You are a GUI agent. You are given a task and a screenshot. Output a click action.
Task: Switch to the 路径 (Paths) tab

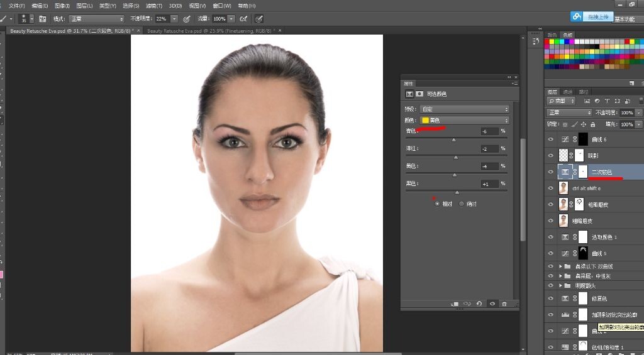pyautogui.click(x=583, y=92)
